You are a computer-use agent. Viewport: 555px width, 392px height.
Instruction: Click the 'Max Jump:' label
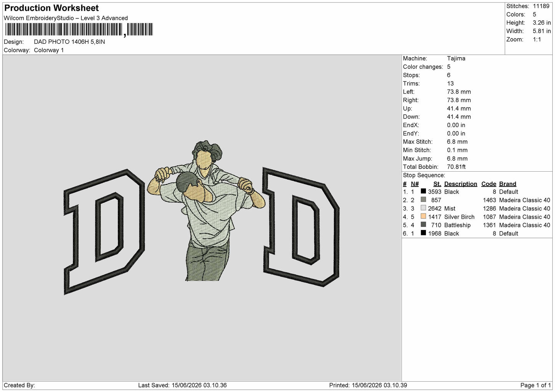(x=417, y=159)
